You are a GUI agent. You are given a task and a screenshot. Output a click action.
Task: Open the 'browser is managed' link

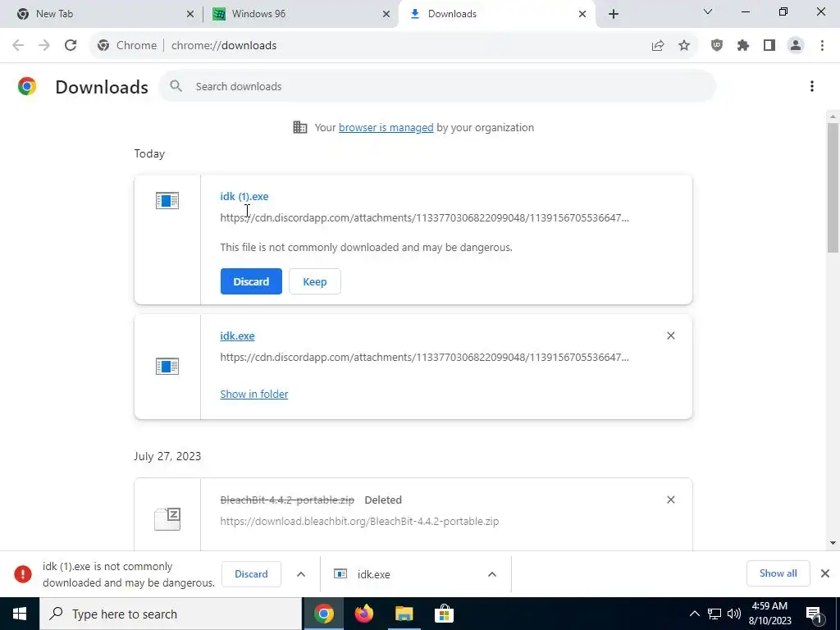pos(386,127)
